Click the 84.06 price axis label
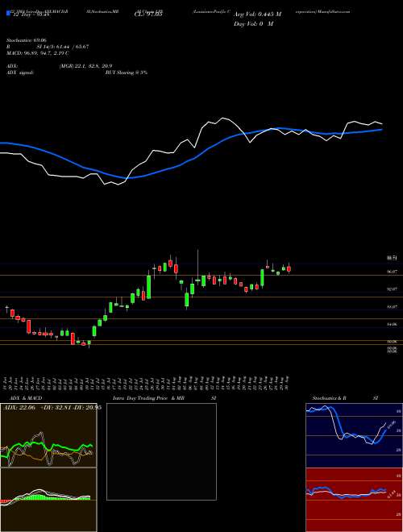Viewport: 403px width, 532px height. [393, 324]
